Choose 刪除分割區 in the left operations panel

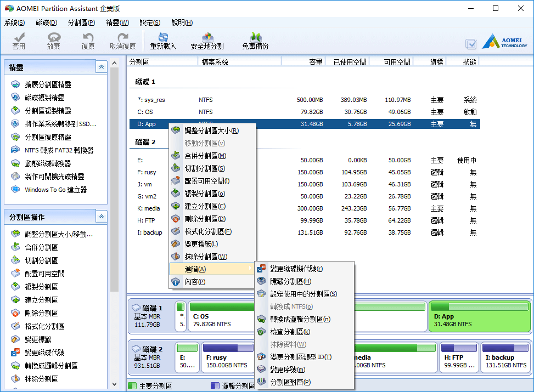point(41,313)
